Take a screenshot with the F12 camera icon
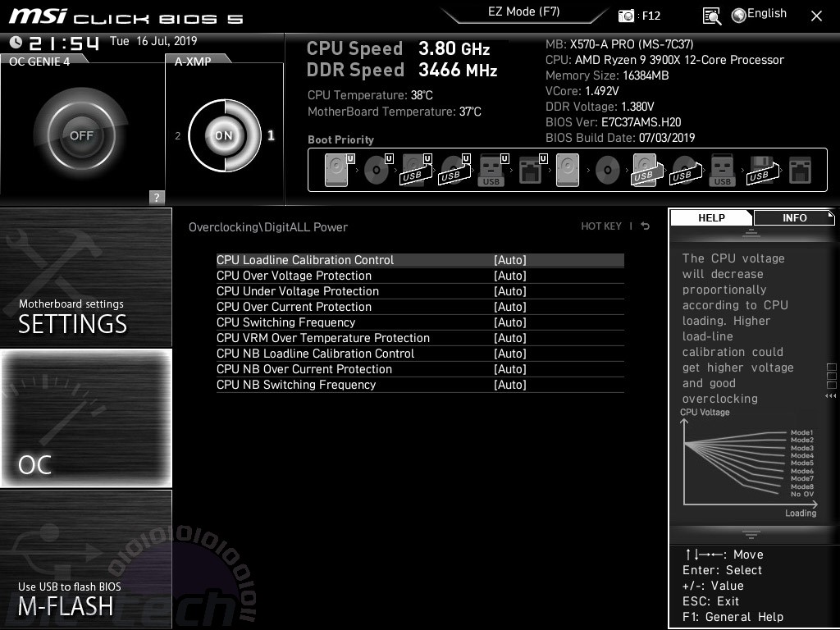This screenshot has width=840, height=630. coord(626,16)
